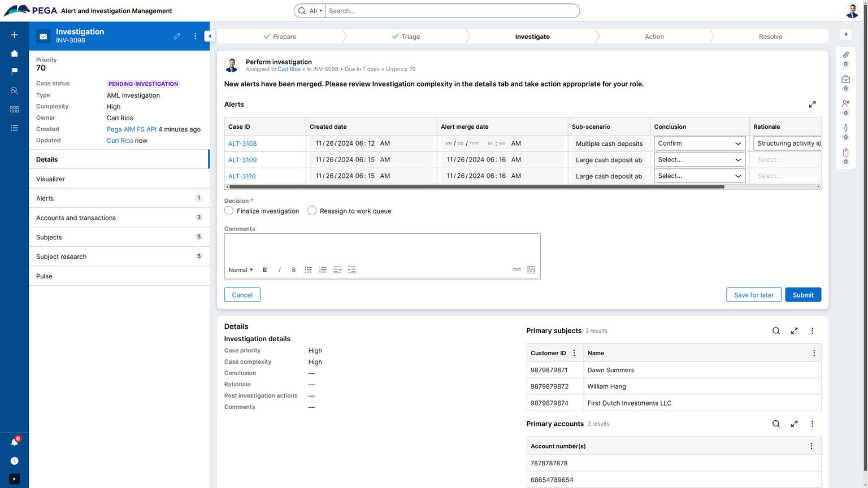868x488 pixels.
Task: Switch to the Subjects tab
Action: pos(49,237)
